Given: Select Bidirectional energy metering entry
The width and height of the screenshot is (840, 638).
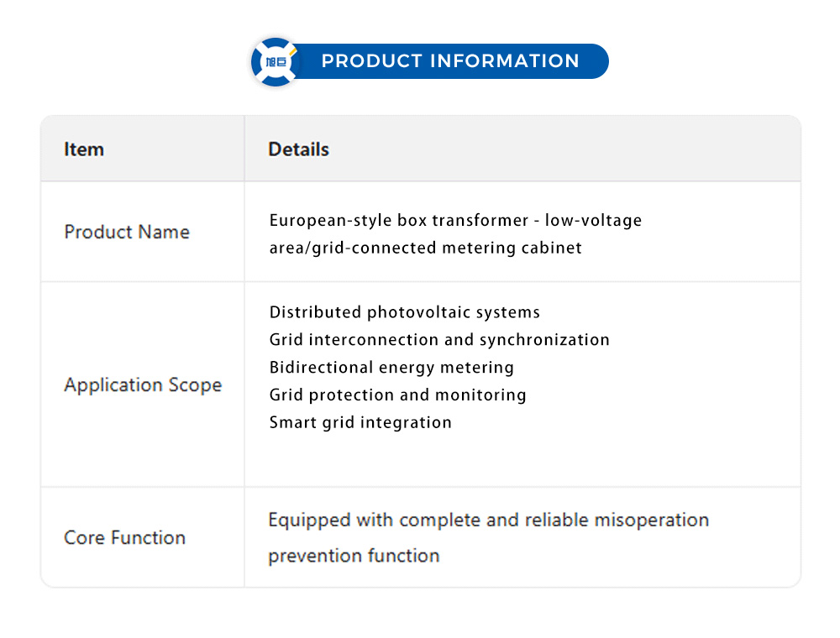Looking at the screenshot, I should click(x=391, y=368).
